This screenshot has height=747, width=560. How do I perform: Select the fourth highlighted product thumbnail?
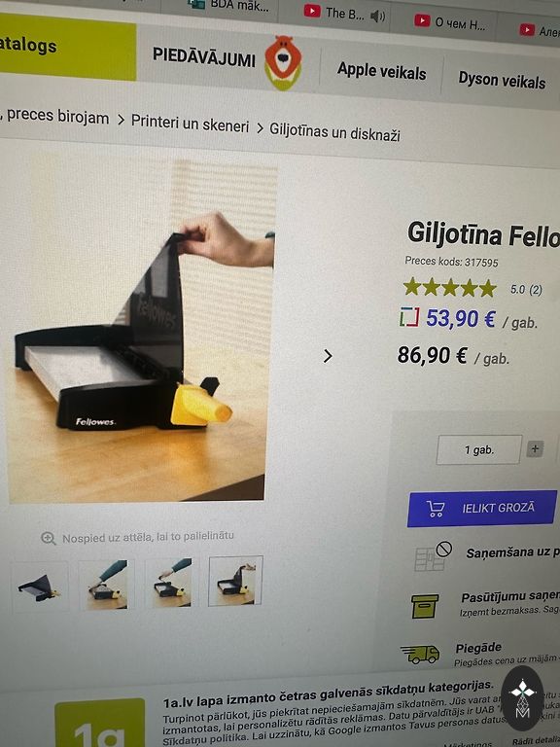click(235, 581)
